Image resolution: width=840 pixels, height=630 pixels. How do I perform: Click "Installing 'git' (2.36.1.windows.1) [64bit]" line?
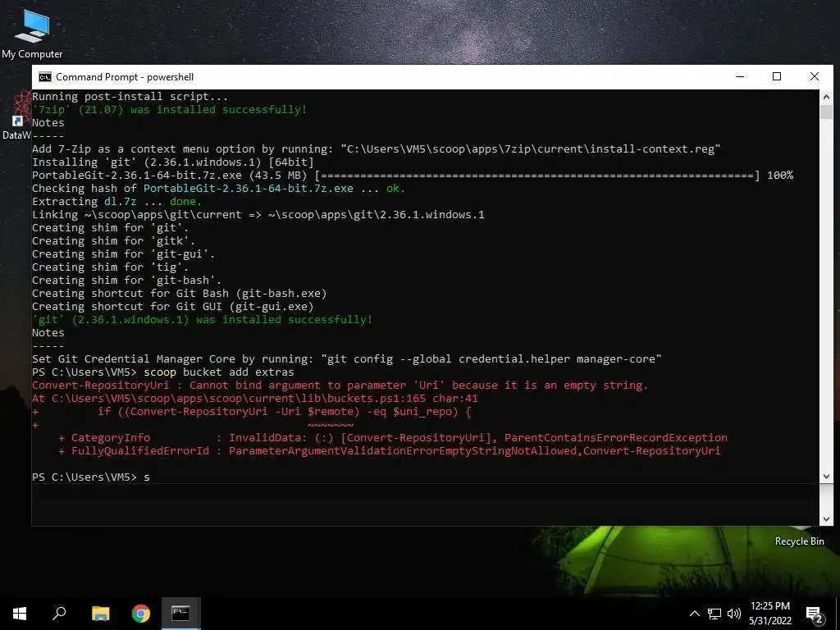172,162
